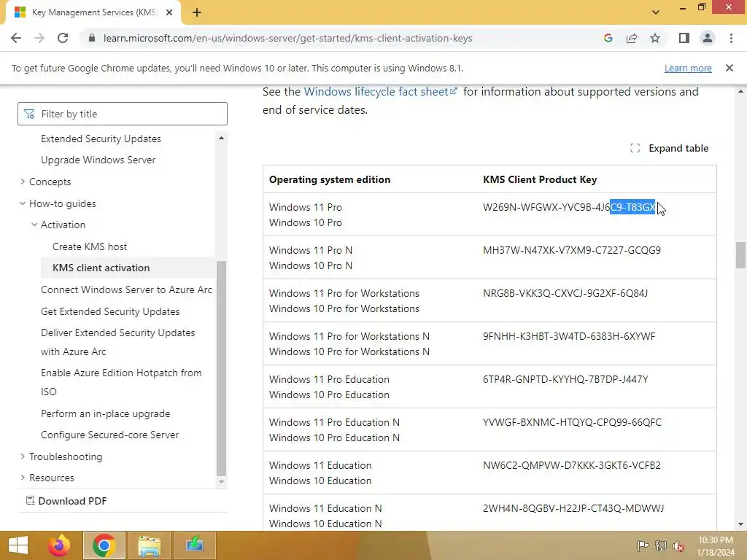Open the browser side panel

coord(684,38)
